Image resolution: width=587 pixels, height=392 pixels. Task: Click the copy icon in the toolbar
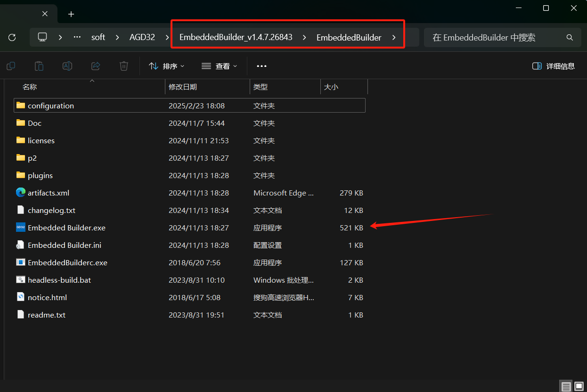click(11, 66)
